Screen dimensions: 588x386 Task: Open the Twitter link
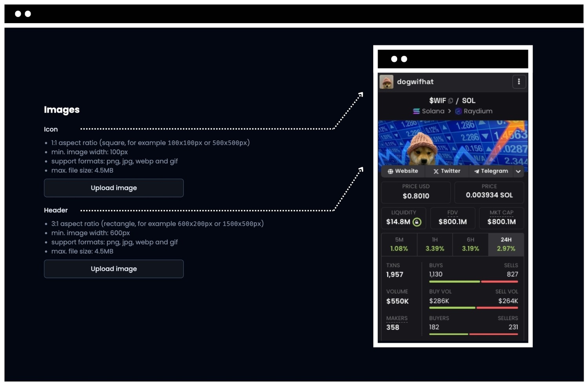(x=447, y=171)
